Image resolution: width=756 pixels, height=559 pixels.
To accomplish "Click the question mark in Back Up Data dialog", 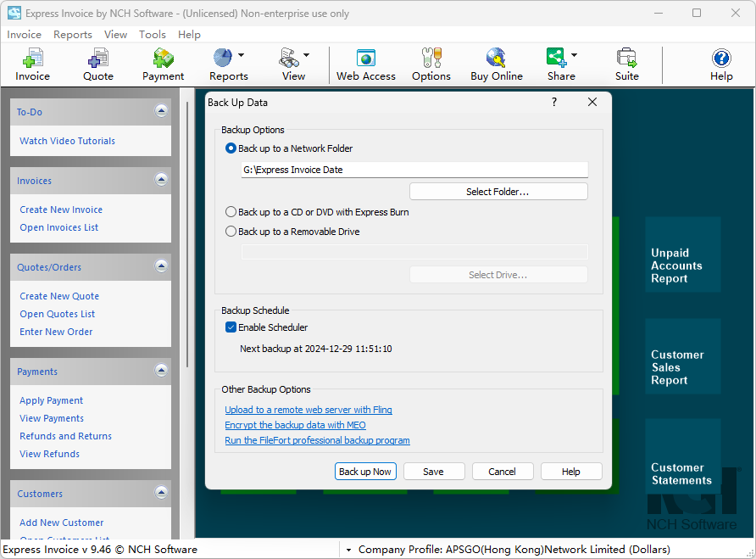I will click(554, 102).
